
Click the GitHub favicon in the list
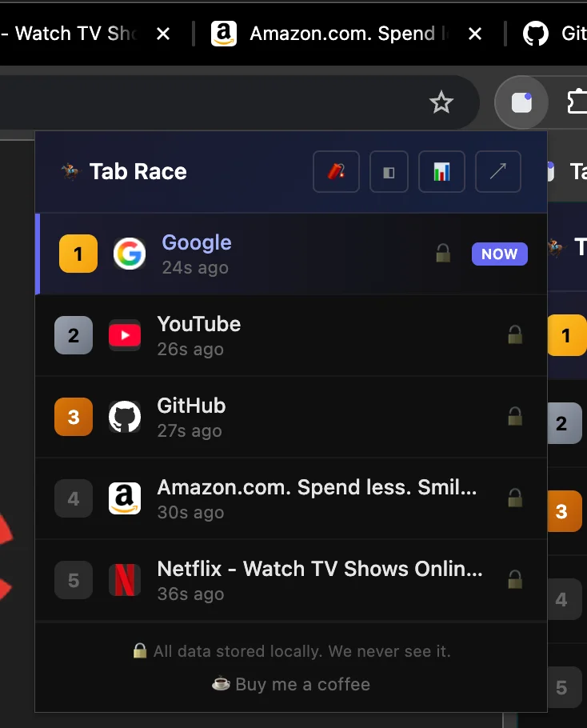(x=125, y=417)
